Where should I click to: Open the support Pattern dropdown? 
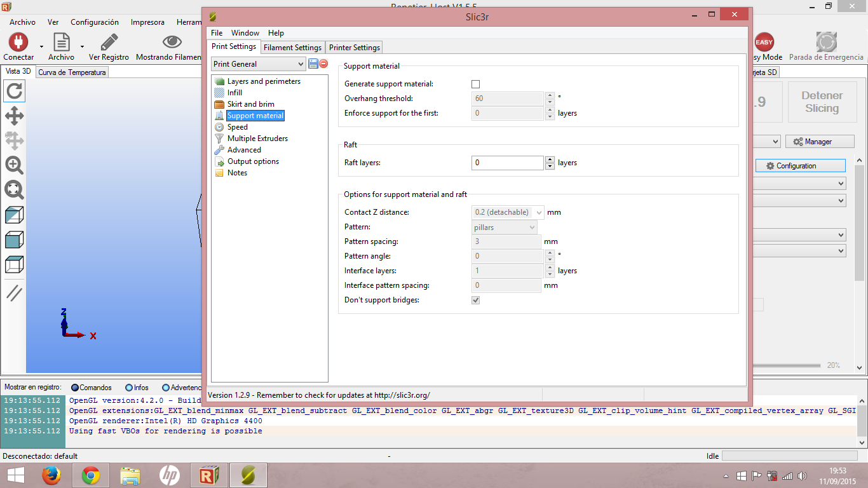click(505, 227)
